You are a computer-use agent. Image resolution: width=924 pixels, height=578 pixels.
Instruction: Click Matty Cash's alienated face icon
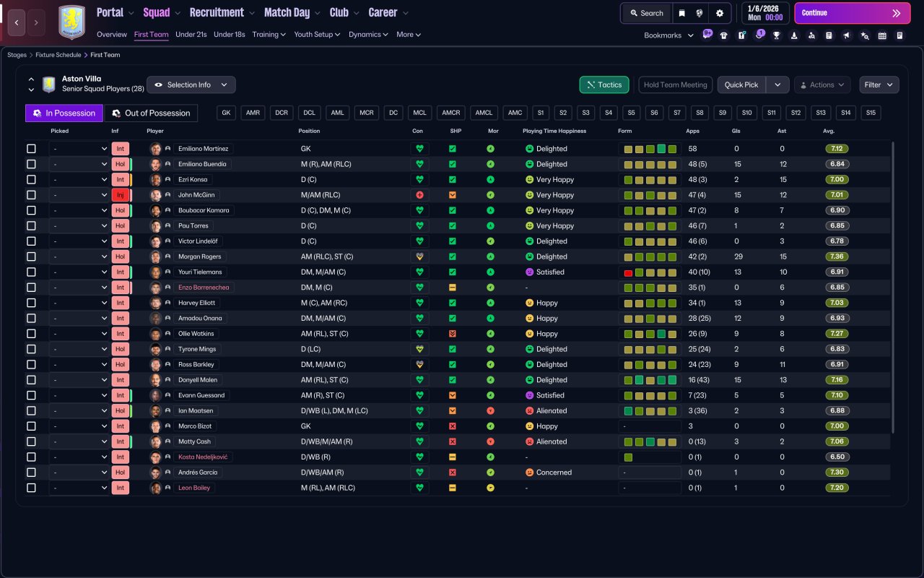(529, 441)
